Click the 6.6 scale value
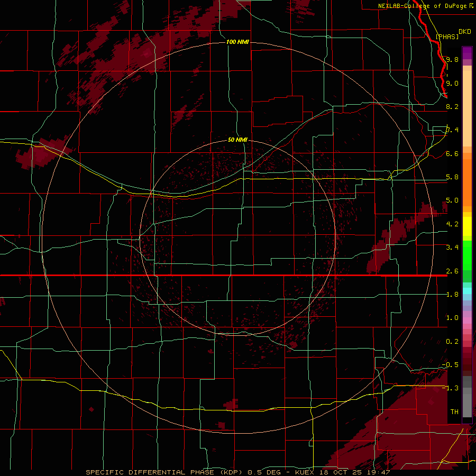 click(x=452, y=153)
